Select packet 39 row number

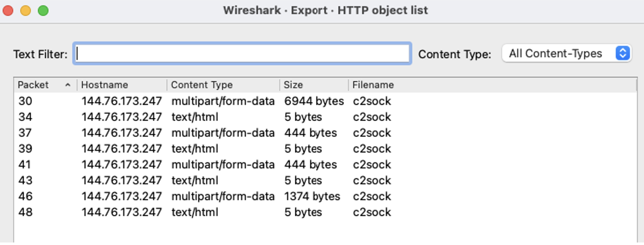(x=25, y=149)
